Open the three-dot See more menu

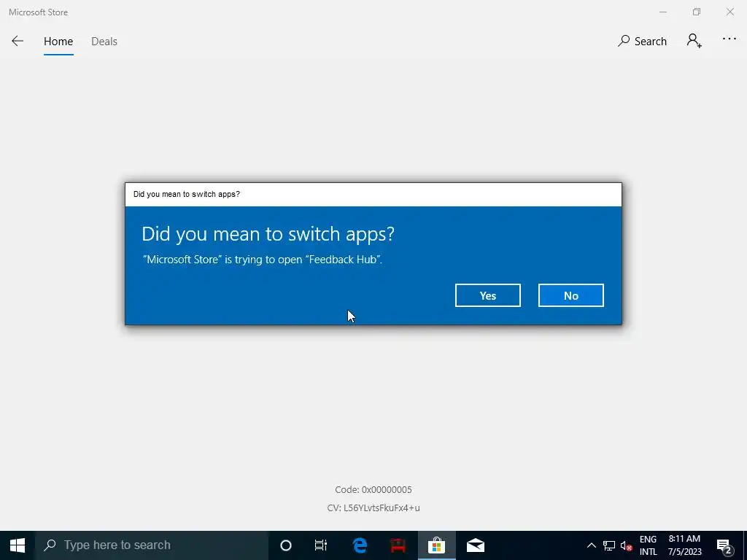pos(729,39)
